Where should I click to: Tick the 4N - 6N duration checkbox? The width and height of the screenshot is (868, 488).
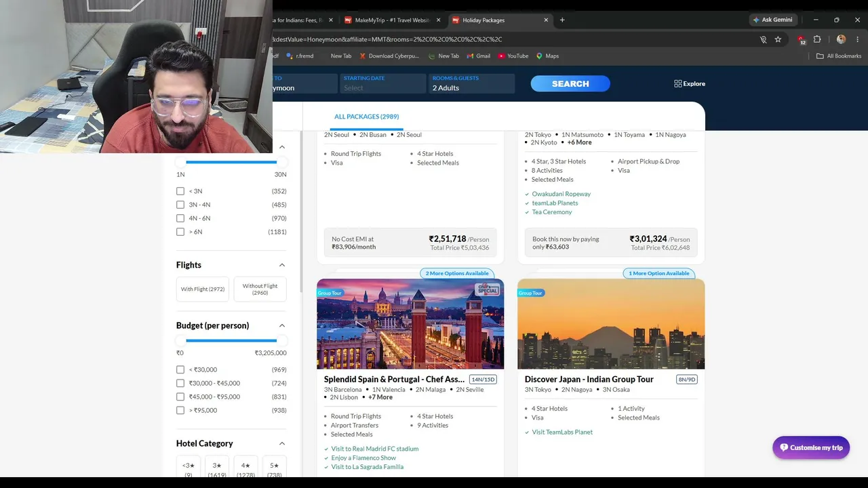180,218
